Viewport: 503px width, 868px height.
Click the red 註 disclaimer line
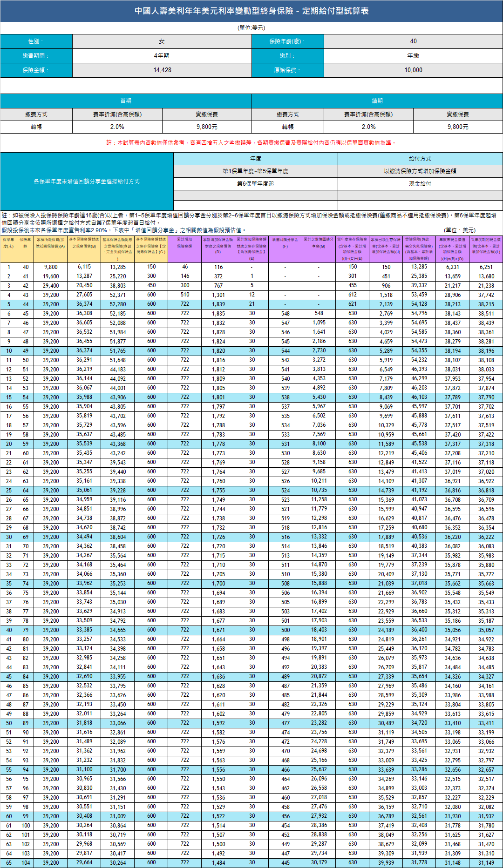(251, 143)
